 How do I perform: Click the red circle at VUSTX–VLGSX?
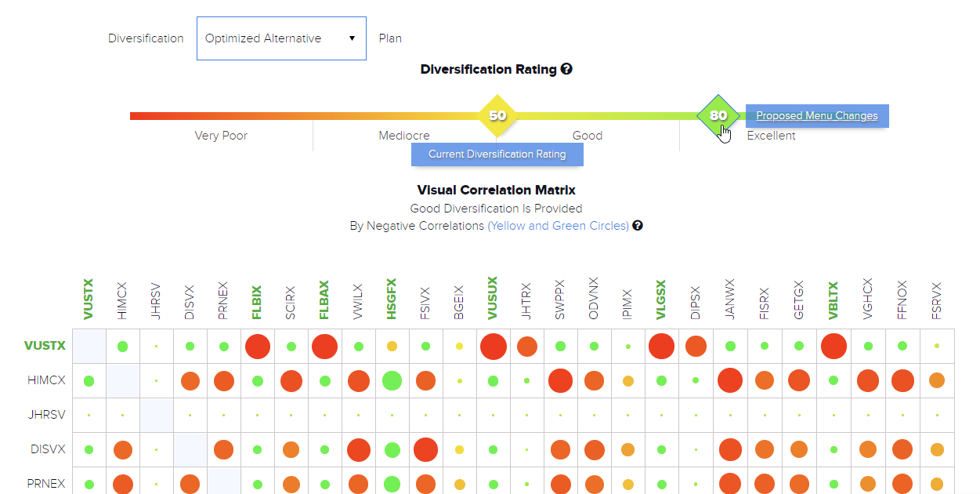(662, 346)
